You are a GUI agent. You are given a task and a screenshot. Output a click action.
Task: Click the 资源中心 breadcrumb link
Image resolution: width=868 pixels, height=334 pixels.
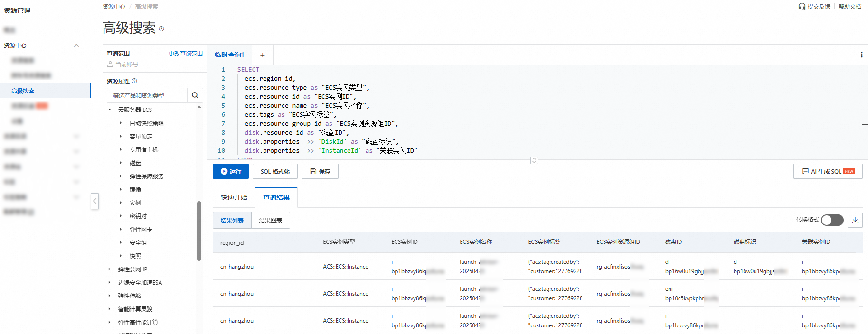tap(114, 7)
